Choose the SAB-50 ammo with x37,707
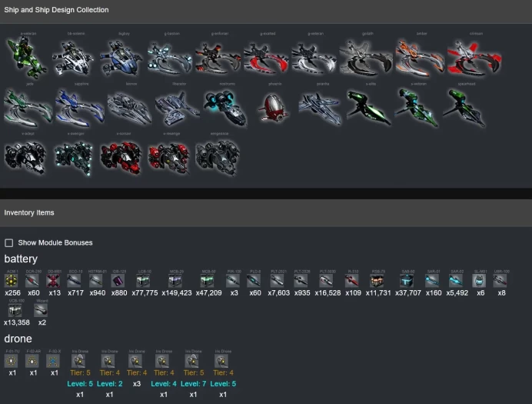This screenshot has height=404, width=532. 407,281
